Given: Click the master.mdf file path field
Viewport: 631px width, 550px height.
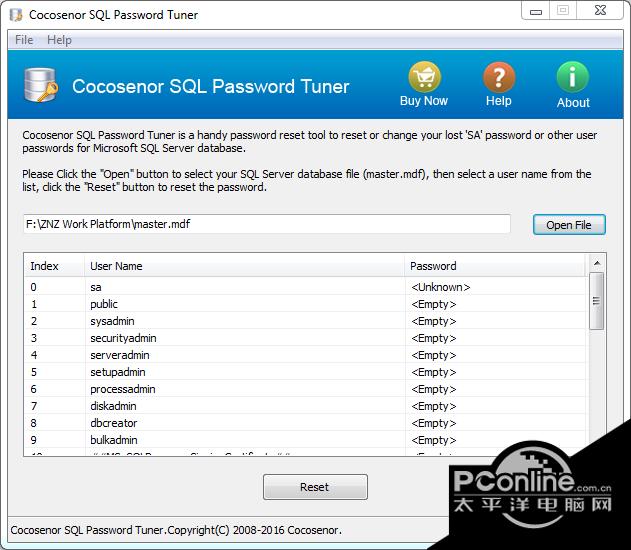Looking at the screenshot, I should pyautogui.click(x=267, y=224).
